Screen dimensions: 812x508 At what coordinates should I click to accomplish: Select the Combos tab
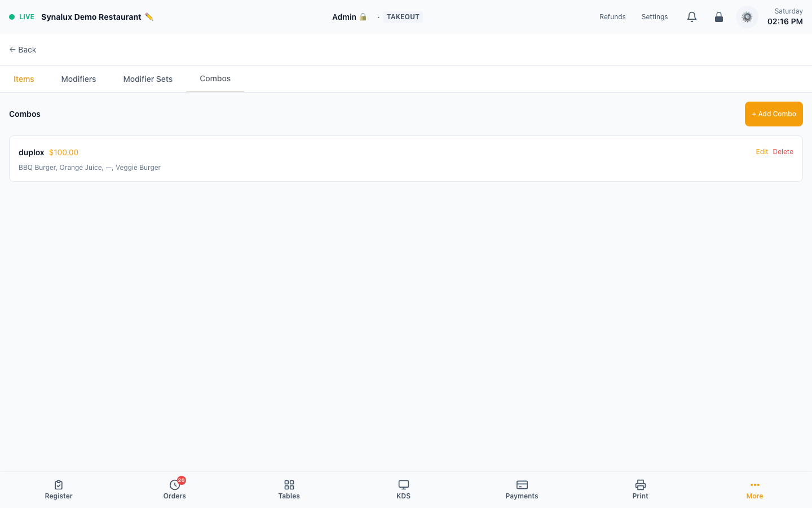click(x=215, y=78)
